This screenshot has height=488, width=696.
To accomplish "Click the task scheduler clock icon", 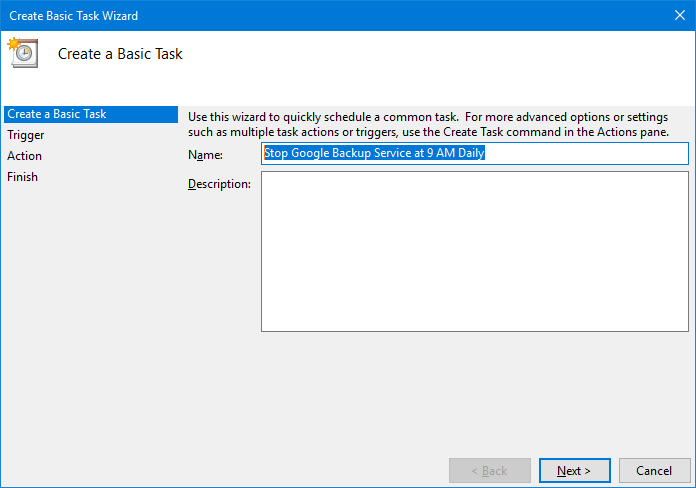I will (x=23, y=53).
